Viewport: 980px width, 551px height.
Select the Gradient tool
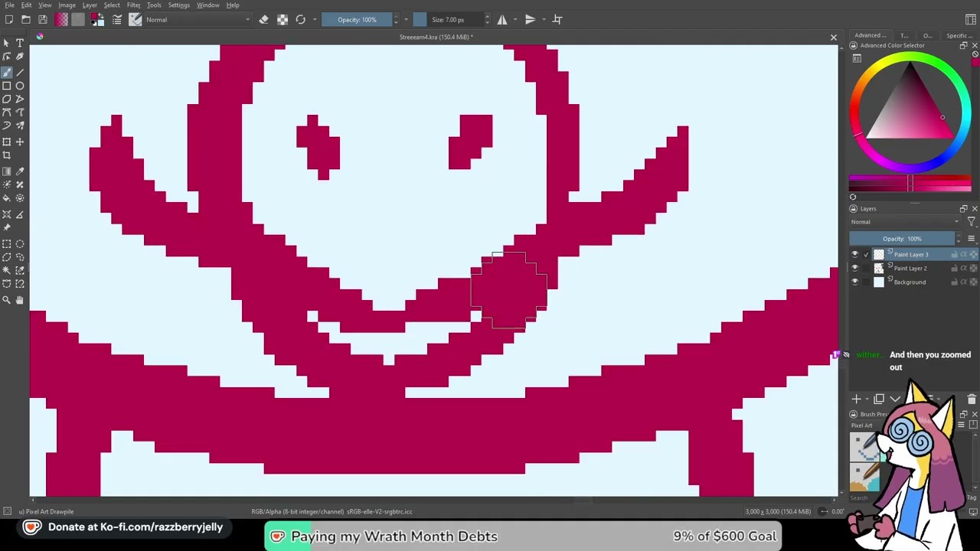tap(7, 171)
